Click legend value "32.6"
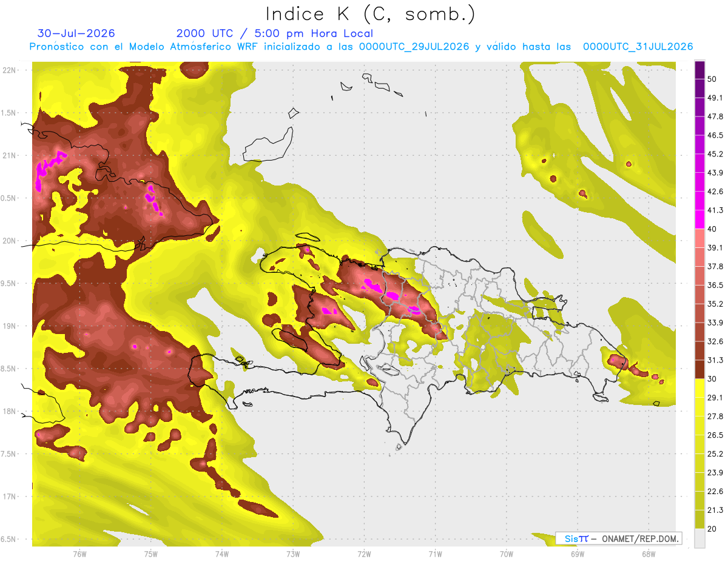The height and width of the screenshot is (562, 728). [x=715, y=341]
